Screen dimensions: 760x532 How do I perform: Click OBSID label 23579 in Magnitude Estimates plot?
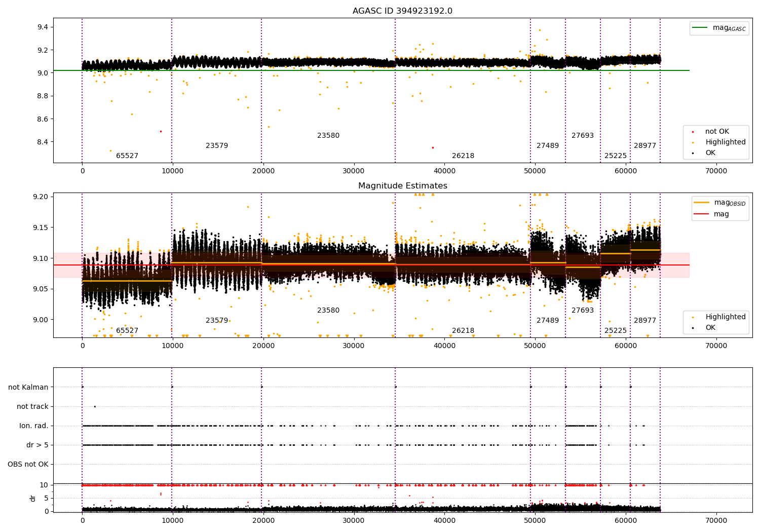tap(217, 321)
